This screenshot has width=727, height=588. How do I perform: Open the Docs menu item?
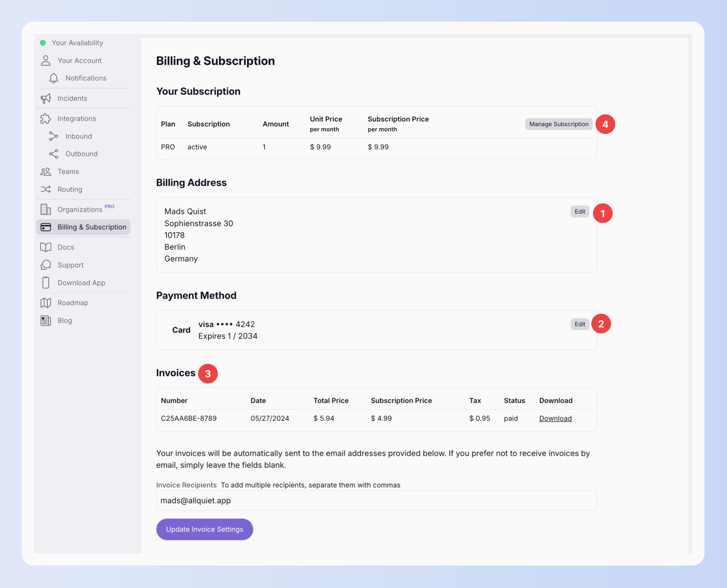tap(66, 247)
